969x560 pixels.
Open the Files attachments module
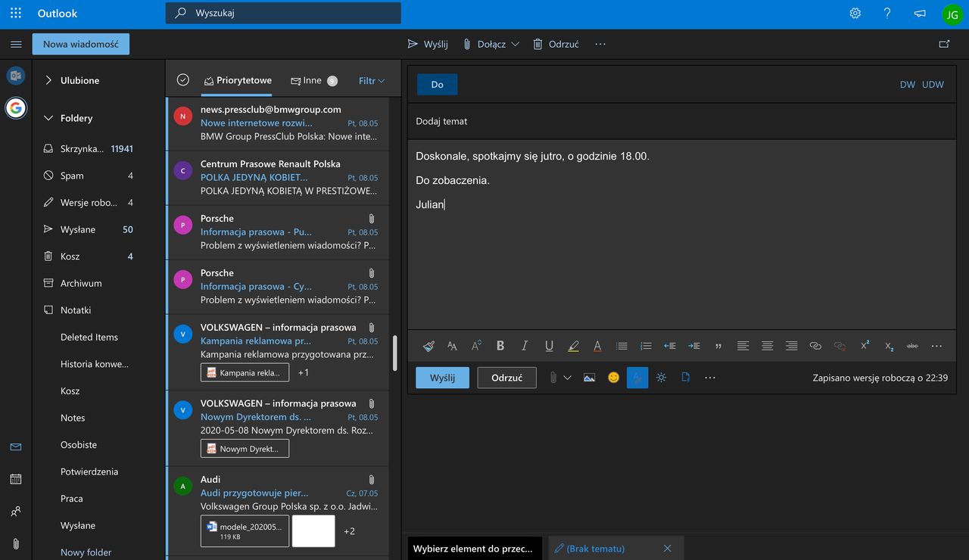(16, 543)
